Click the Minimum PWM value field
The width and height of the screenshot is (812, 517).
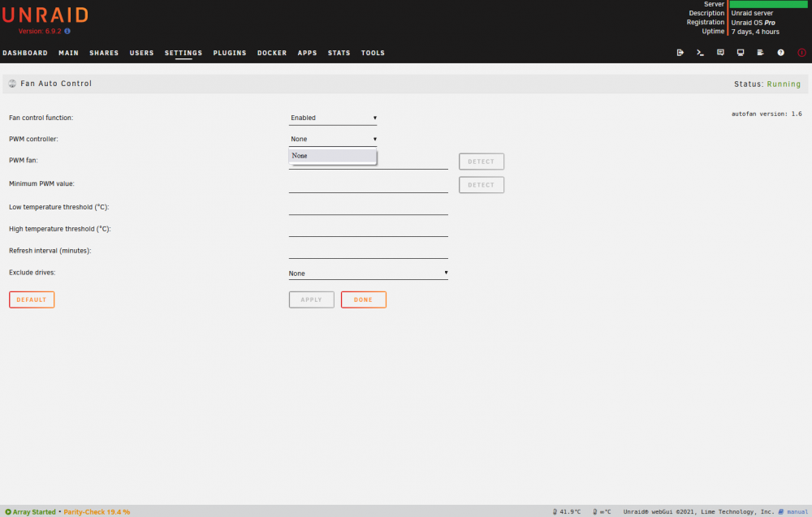[x=368, y=185]
